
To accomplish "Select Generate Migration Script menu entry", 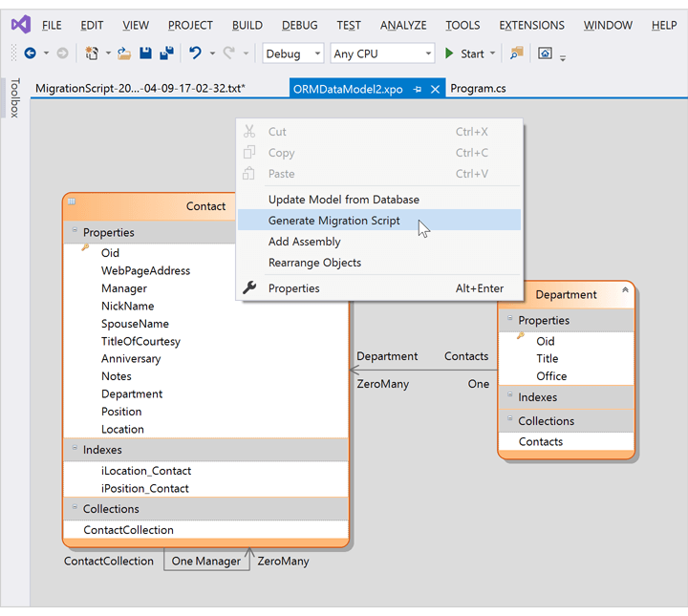I will click(x=333, y=221).
